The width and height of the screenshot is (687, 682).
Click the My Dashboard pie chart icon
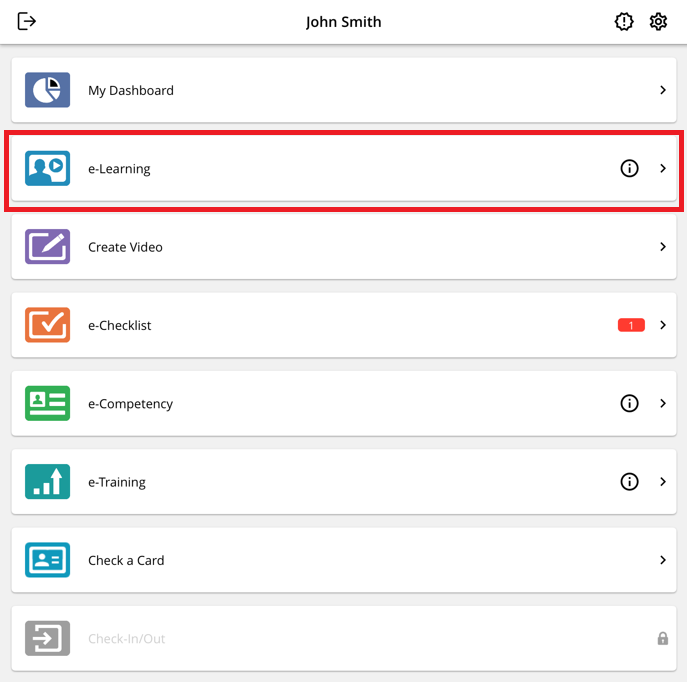[x=47, y=90]
